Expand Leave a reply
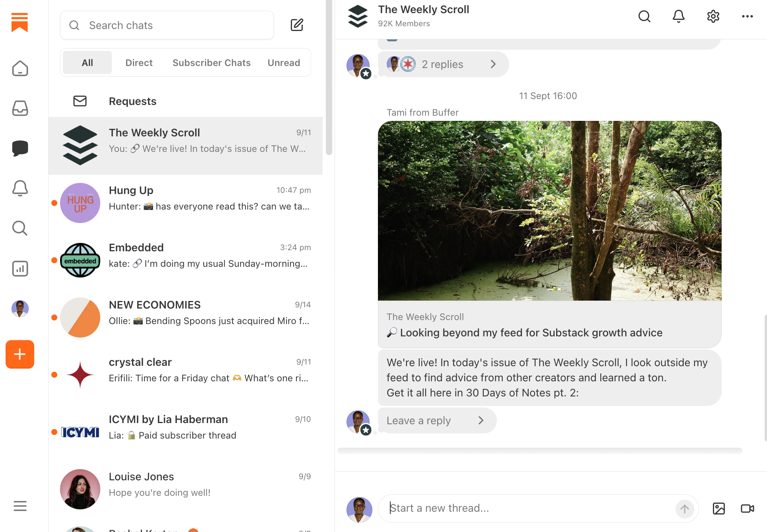This screenshot has height=532, width=767. click(437, 420)
